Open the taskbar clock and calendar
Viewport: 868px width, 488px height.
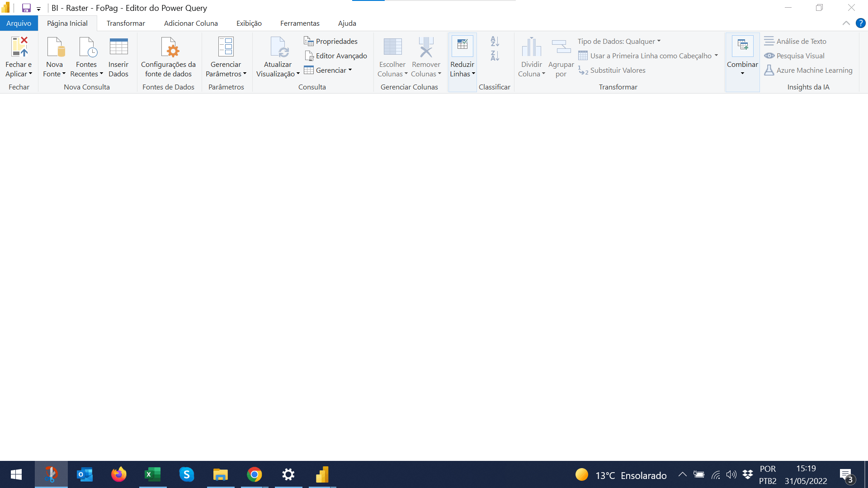[806, 475]
